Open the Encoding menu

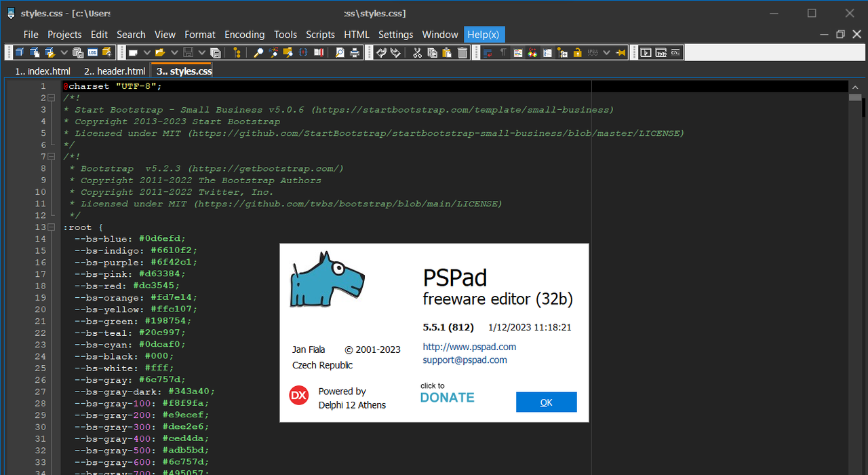245,35
